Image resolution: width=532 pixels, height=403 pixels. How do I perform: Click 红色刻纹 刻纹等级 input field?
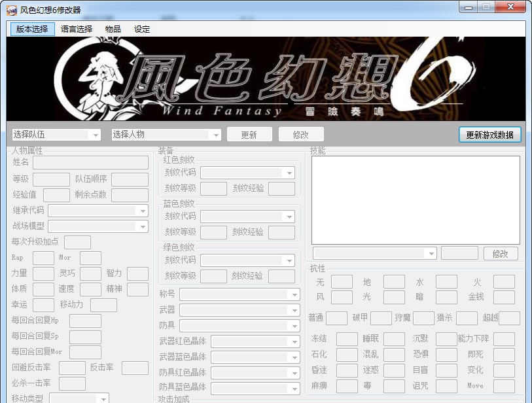coord(214,188)
